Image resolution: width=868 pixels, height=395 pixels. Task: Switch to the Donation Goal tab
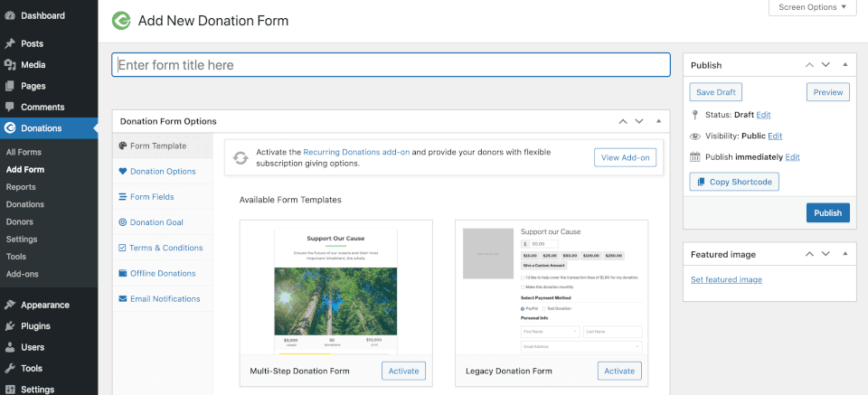163,222
